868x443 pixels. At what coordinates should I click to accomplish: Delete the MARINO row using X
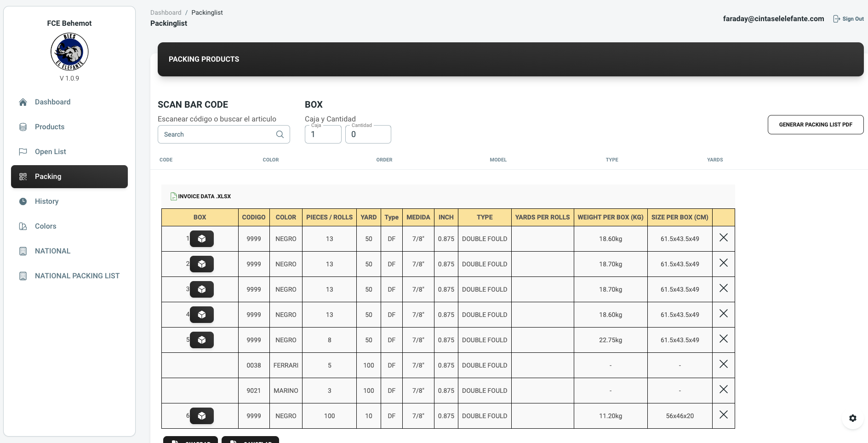(x=723, y=390)
